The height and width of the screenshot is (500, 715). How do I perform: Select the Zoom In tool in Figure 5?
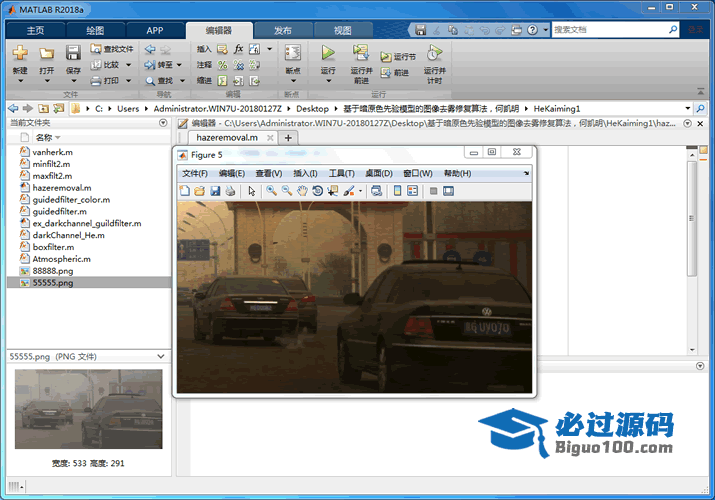(x=271, y=190)
